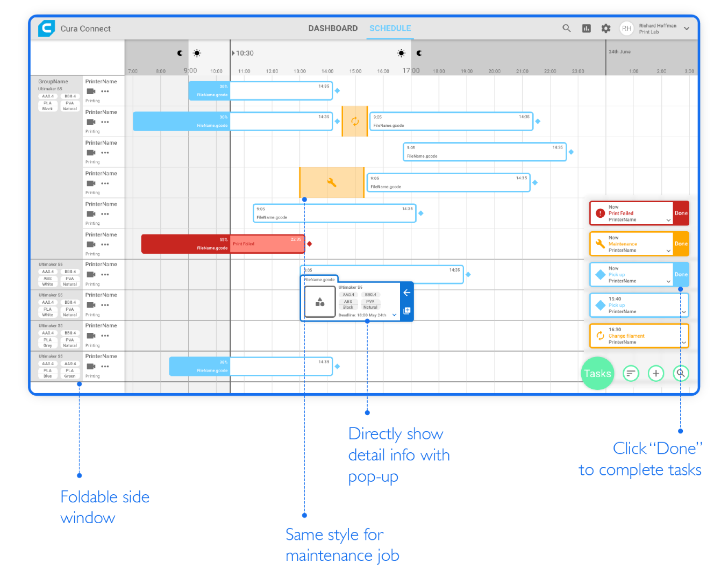Click the green Tasks button

click(x=597, y=373)
